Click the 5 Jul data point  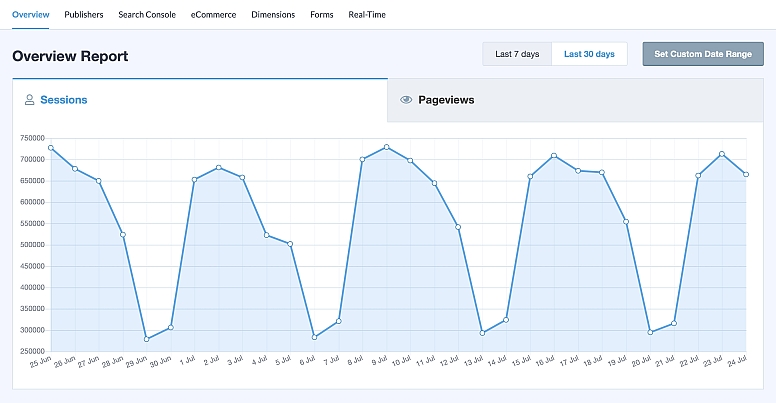tap(291, 244)
